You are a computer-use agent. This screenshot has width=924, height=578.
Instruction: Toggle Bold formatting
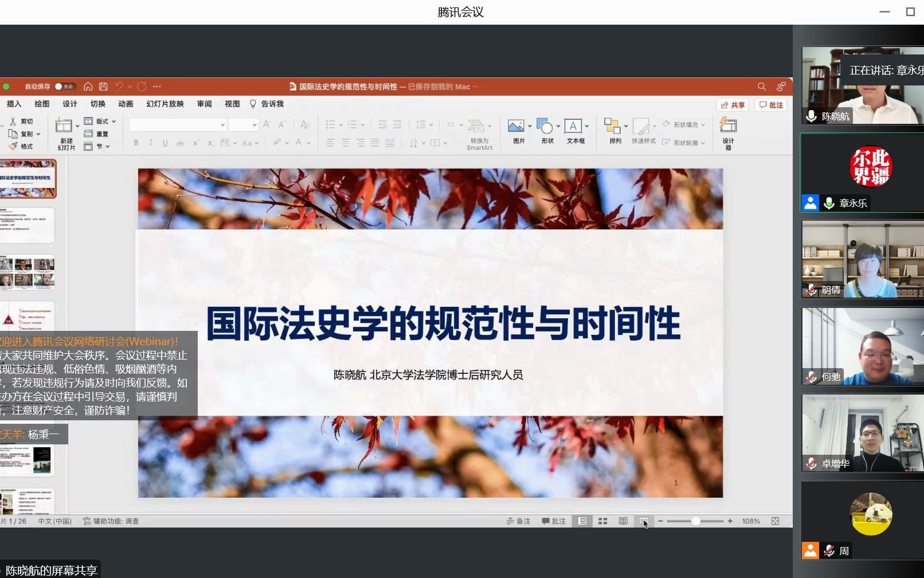[136, 143]
